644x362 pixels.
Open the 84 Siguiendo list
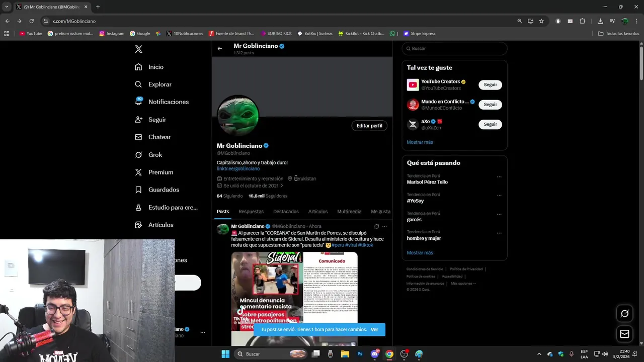(x=229, y=196)
